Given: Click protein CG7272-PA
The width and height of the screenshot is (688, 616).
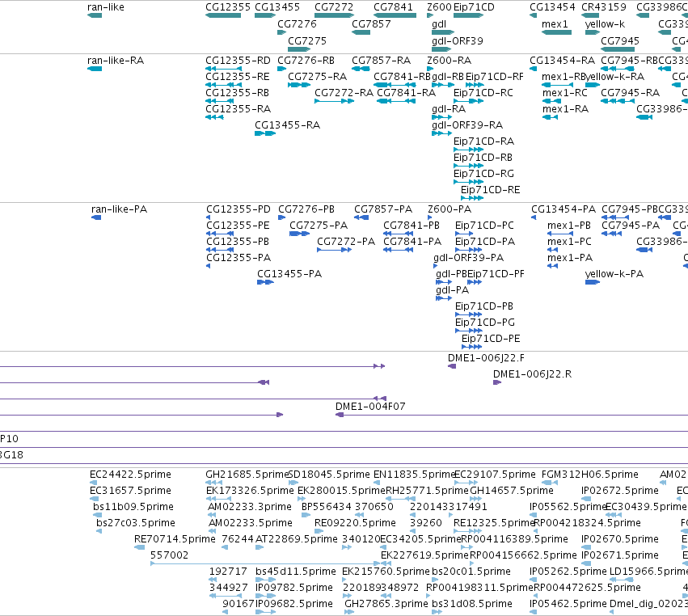Looking at the screenshot, I should (346, 242).
